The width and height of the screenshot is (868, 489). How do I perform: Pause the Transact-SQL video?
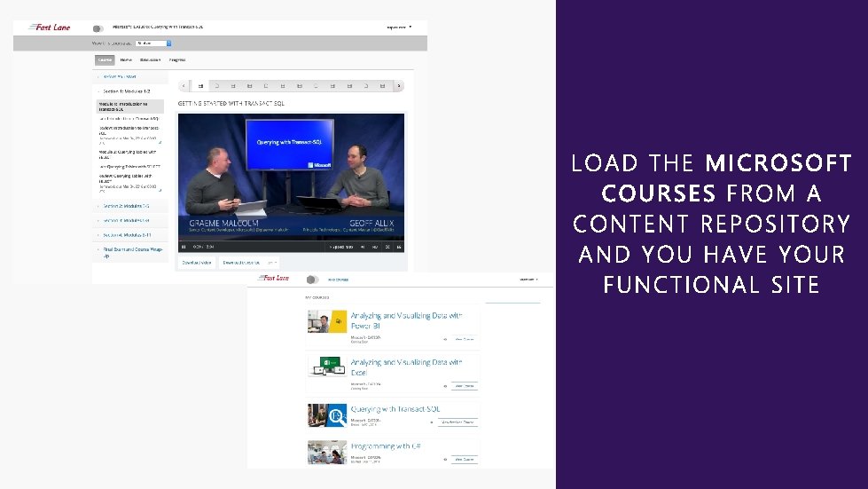coord(184,247)
